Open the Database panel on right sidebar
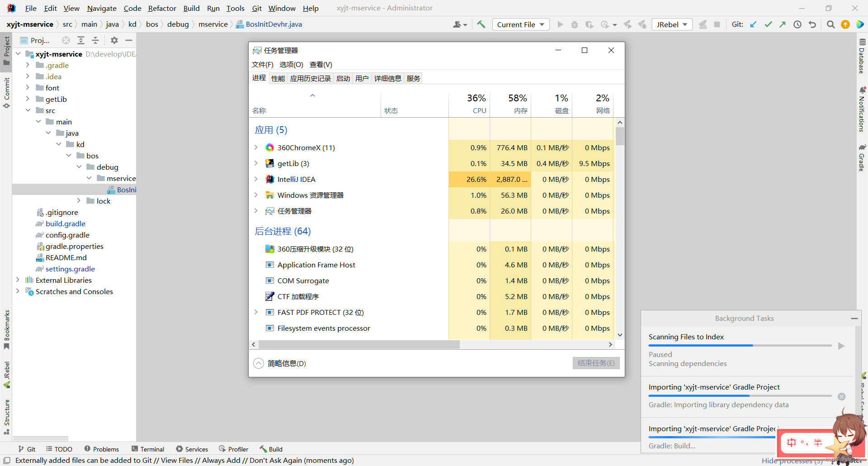This screenshot has height=466, width=868. tap(863, 54)
